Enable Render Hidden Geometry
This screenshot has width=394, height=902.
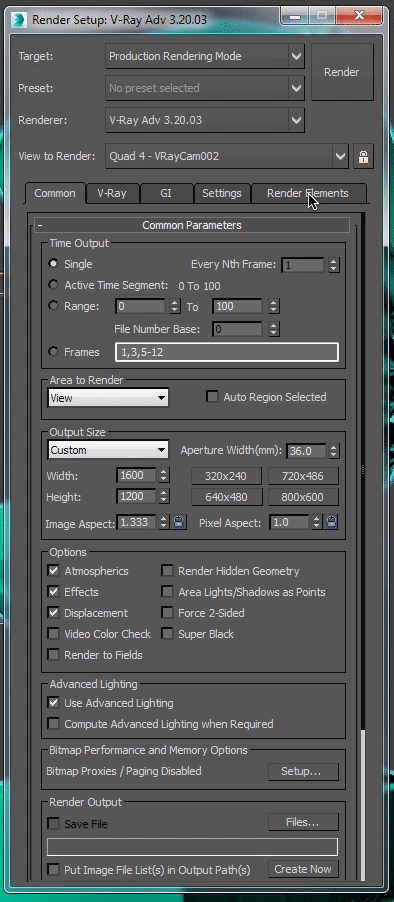[167, 571]
